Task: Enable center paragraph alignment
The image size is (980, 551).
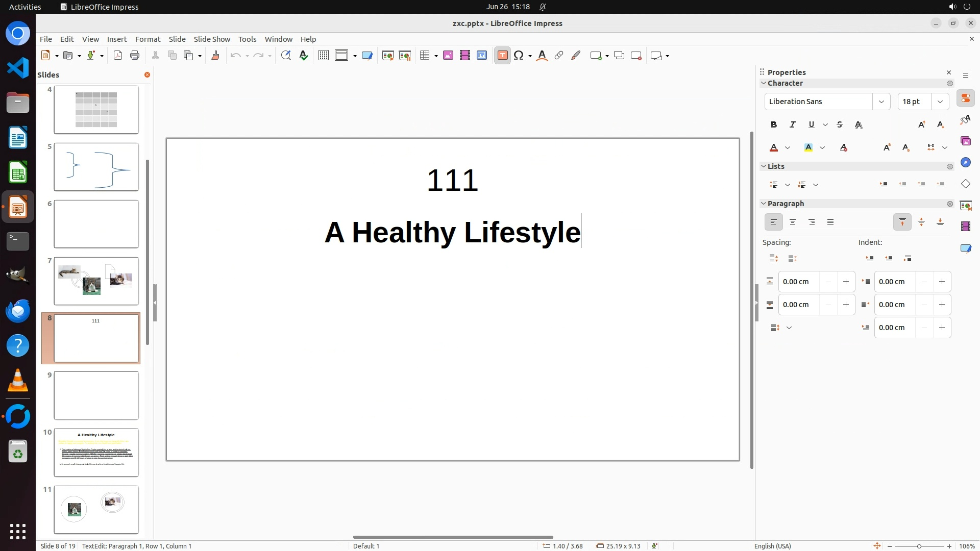Action: click(792, 222)
